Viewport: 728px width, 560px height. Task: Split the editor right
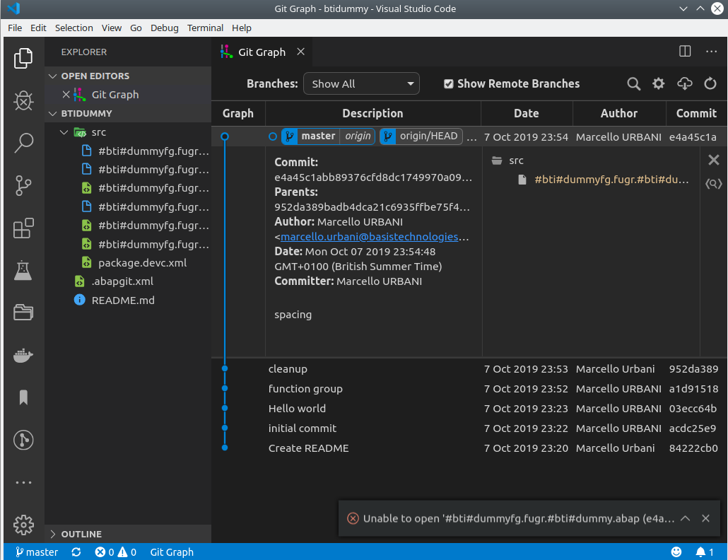tap(685, 51)
